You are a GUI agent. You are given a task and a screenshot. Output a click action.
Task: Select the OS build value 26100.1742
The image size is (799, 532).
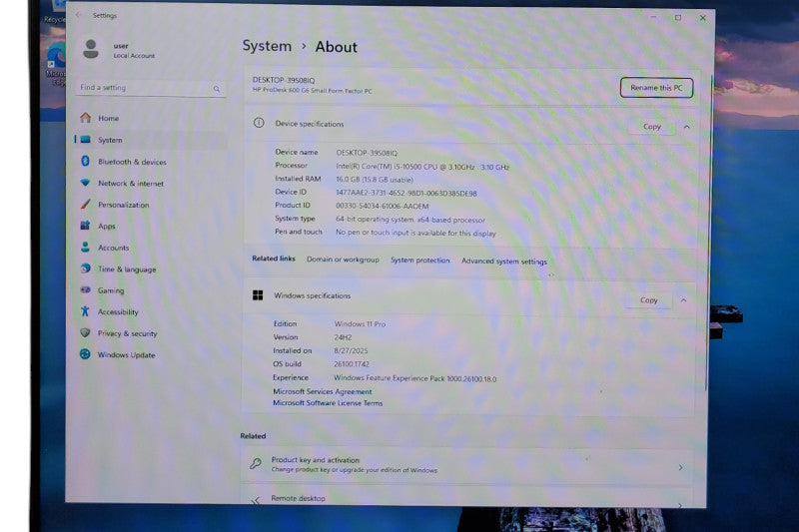(x=352, y=364)
